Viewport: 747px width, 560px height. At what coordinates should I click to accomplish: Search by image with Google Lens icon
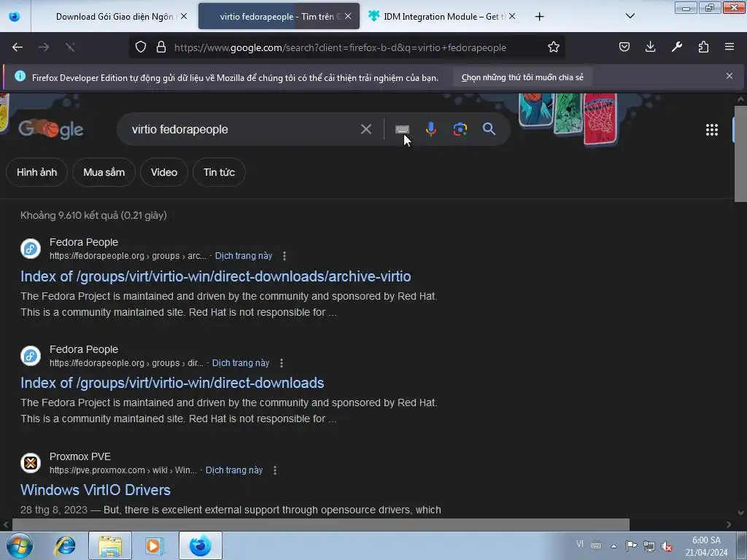(460, 129)
